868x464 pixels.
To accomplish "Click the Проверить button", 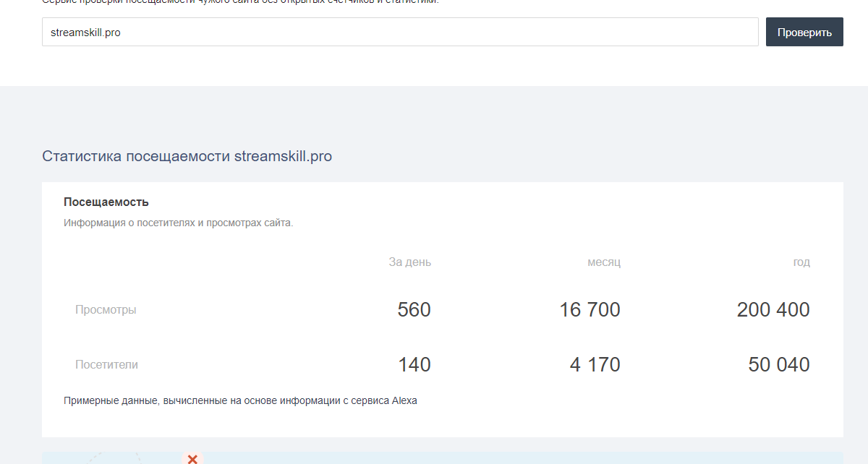I will point(804,32).
